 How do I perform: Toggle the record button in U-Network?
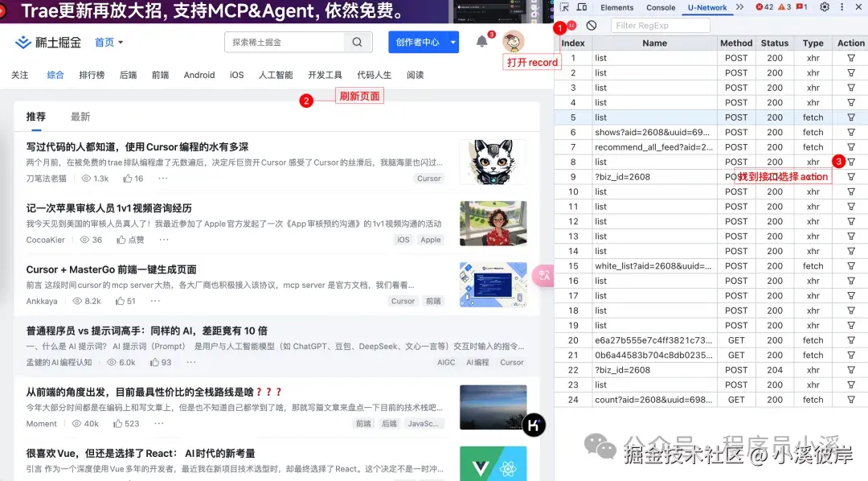tap(572, 26)
